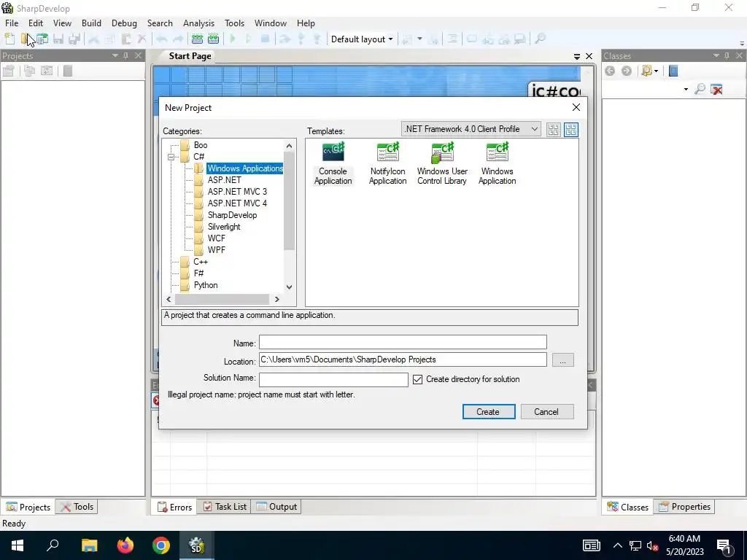Viewport: 747px width, 560px height.
Task: Click the categories scroll down arrow
Action: pyautogui.click(x=289, y=287)
